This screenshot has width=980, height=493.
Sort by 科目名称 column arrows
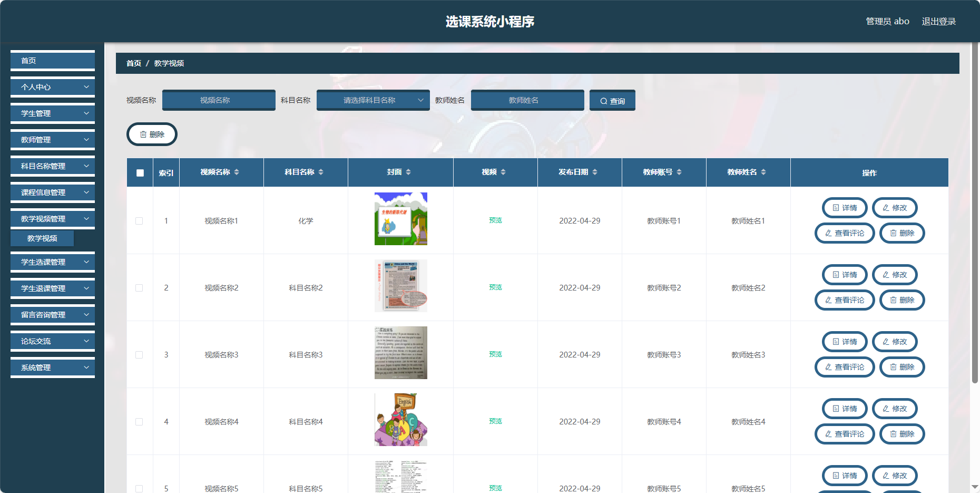coord(321,172)
